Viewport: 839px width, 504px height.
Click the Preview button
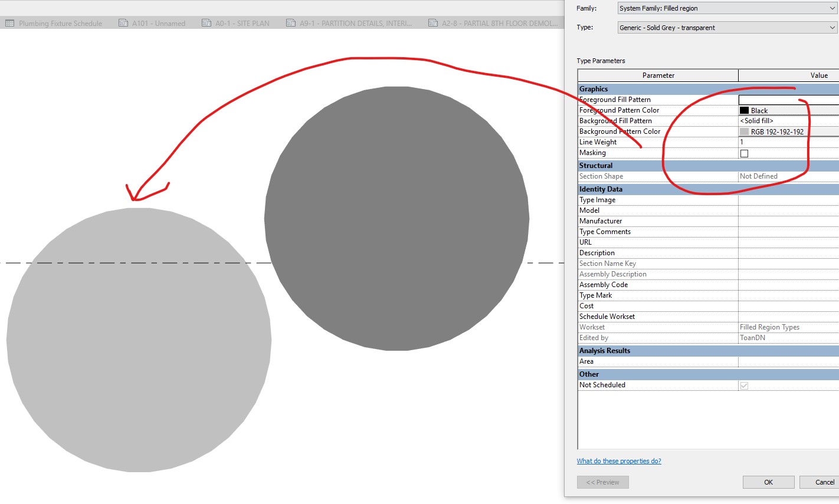(x=602, y=482)
